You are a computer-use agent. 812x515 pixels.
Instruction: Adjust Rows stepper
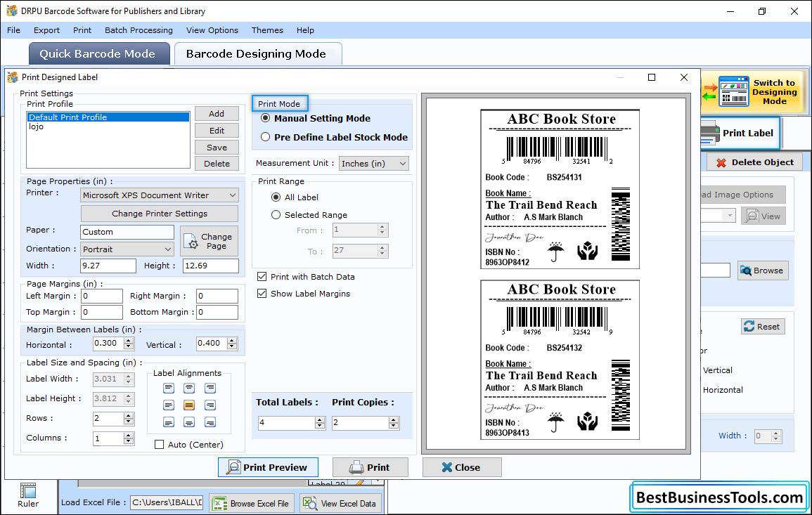pyautogui.click(x=129, y=418)
